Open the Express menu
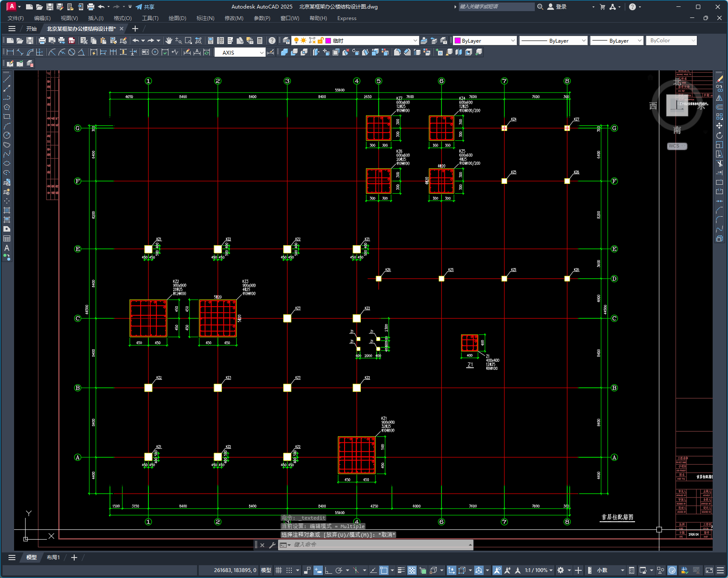728x578 pixels. point(347,18)
